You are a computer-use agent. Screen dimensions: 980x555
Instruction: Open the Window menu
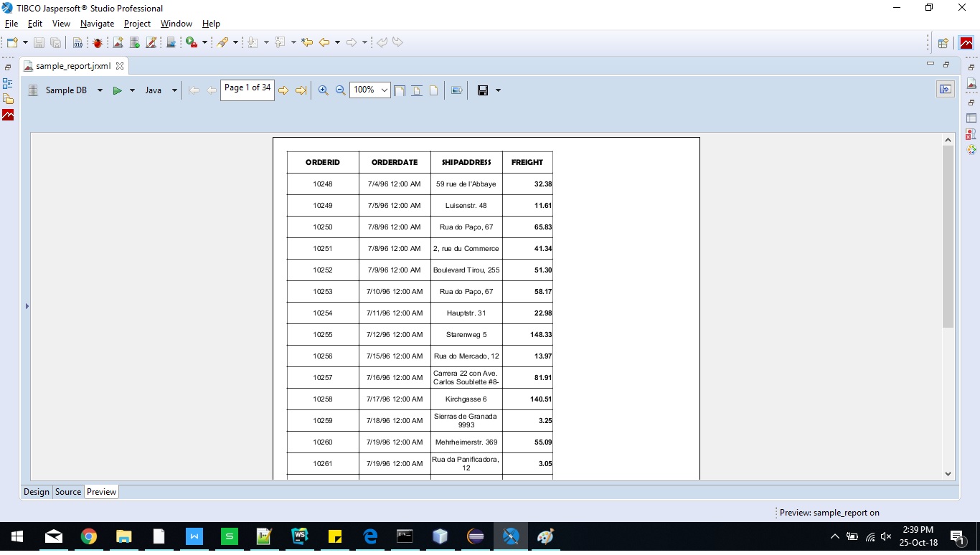[x=176, y=23]
